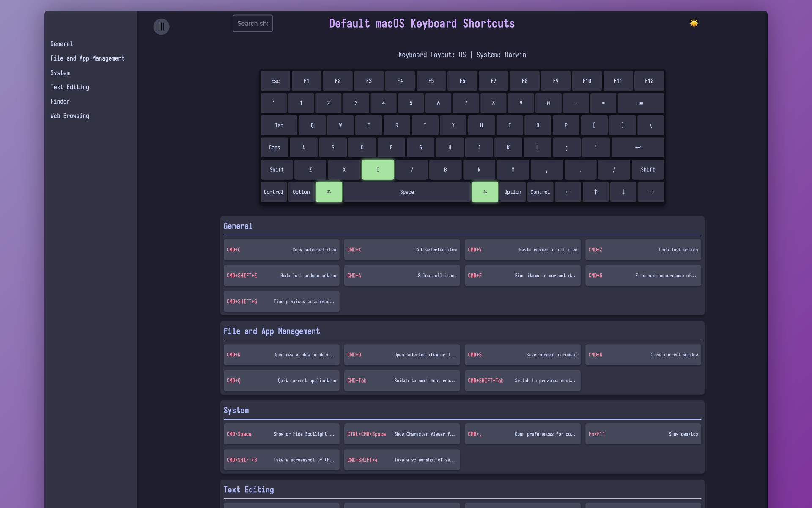Select Finder in sidebar navigation
This screenshot has height=508, width=812.
[x=60, y=102]
